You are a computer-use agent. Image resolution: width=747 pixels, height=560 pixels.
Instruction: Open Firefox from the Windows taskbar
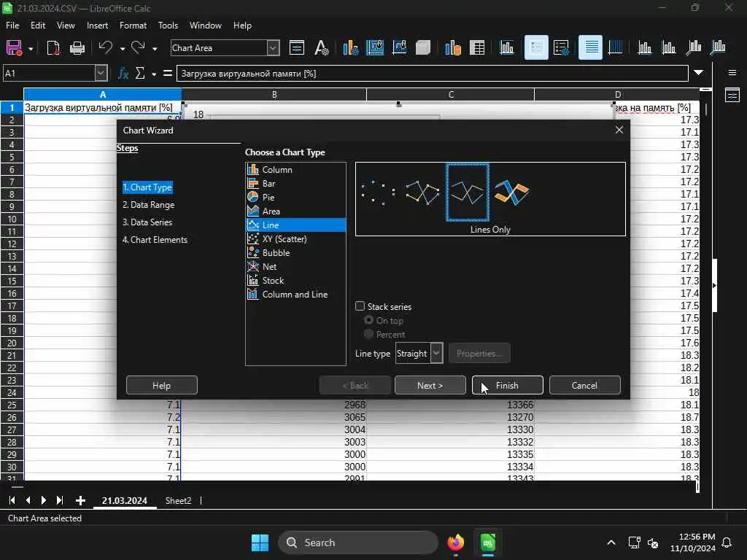[455, 542]
